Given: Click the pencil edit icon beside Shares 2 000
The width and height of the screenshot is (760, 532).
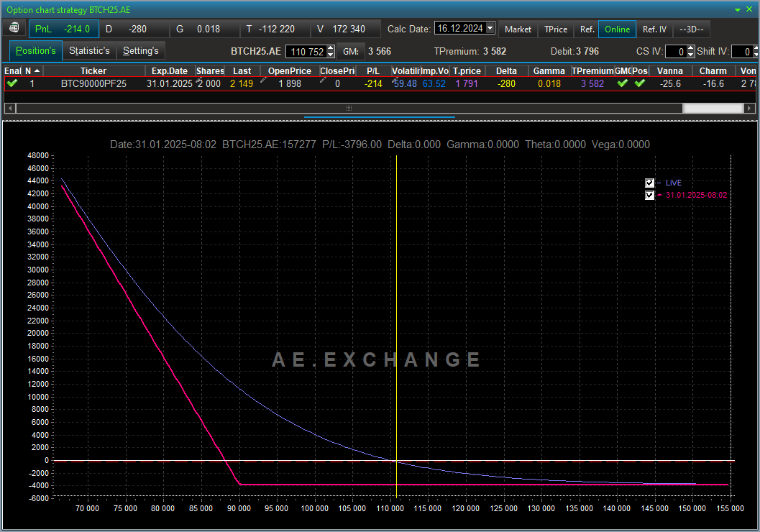Looking at the screenshot, I should (198, 81).
